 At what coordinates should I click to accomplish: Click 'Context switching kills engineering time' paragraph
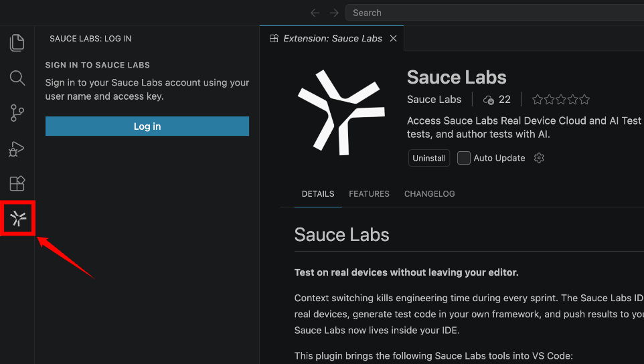469,314
